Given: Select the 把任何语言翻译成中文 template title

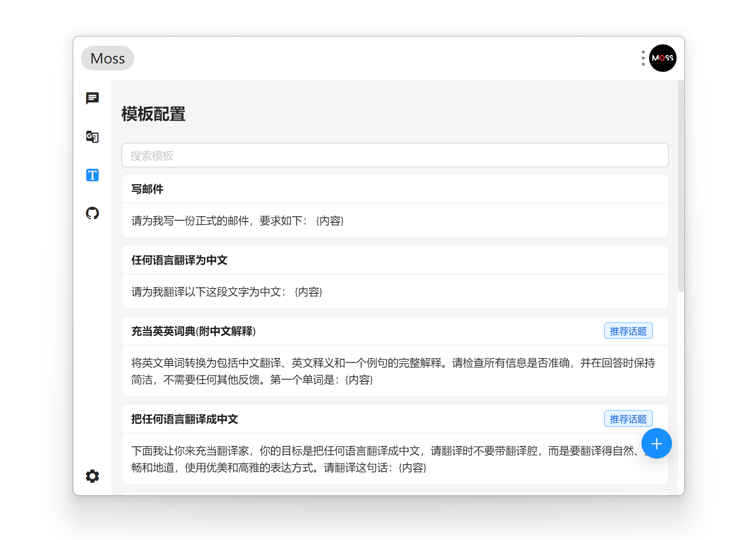Looking at the screenshot, I should pos(185,419).
